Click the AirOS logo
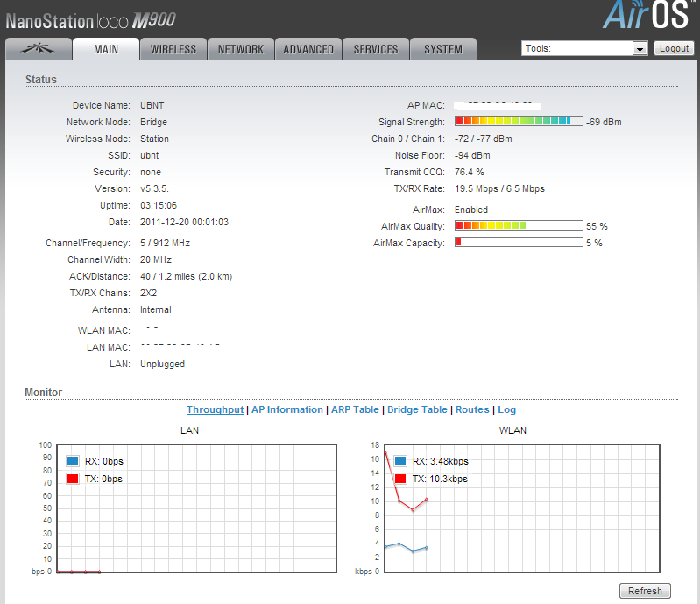The width and height of the screenshot is (700, 604). [x=647, y=14]
